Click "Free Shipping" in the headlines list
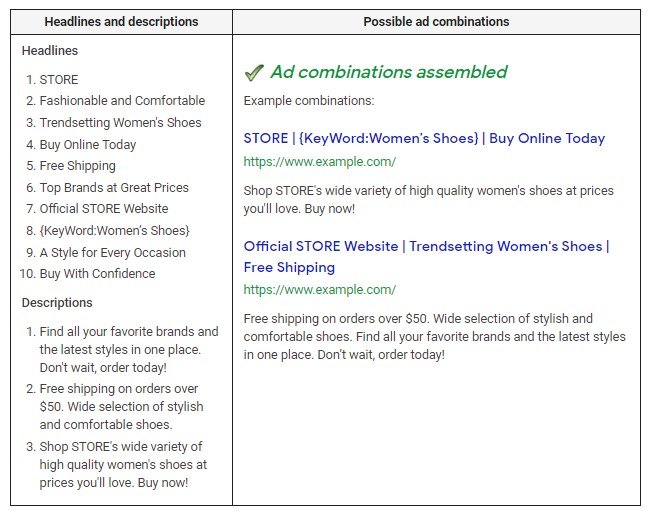This screenshot has height=514, width=649. pos(78,166)
